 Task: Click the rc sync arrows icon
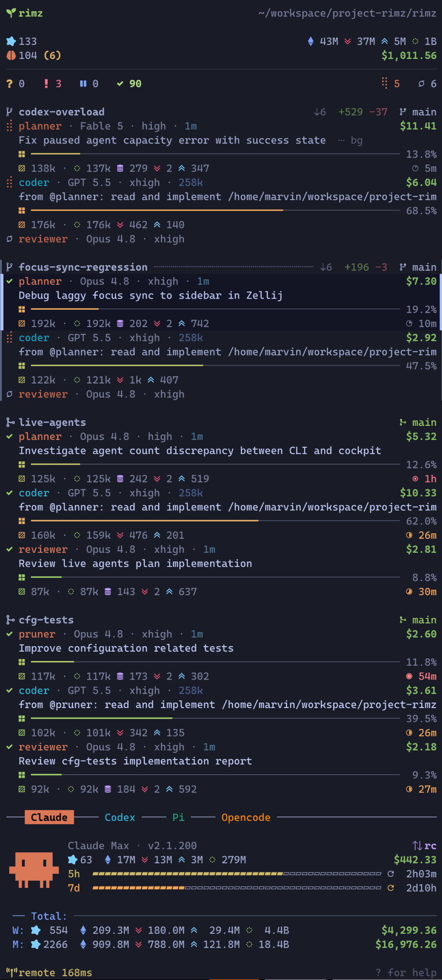[417, 846]
